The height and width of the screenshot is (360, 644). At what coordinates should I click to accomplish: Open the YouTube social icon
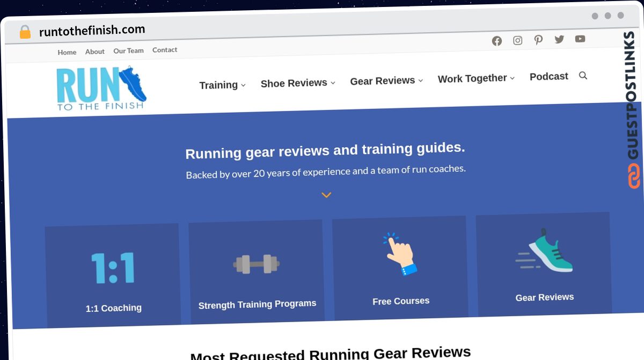pos(580,39)
